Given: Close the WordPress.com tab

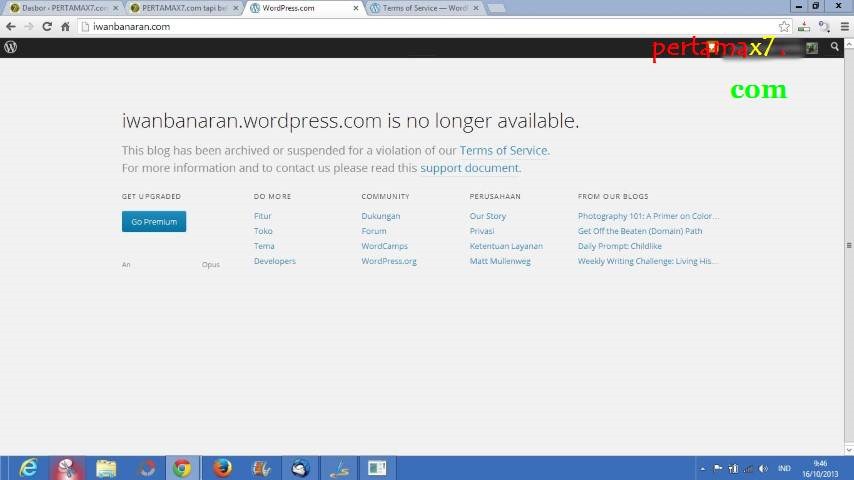Looking at the screenshot, I should tap(355, 8).
